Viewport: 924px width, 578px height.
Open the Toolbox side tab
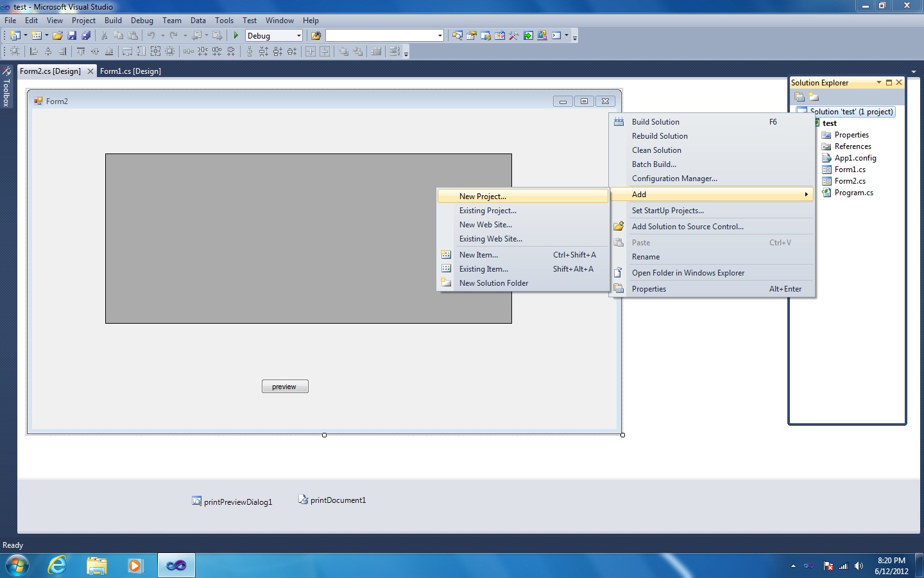click(x=6, y=87)
